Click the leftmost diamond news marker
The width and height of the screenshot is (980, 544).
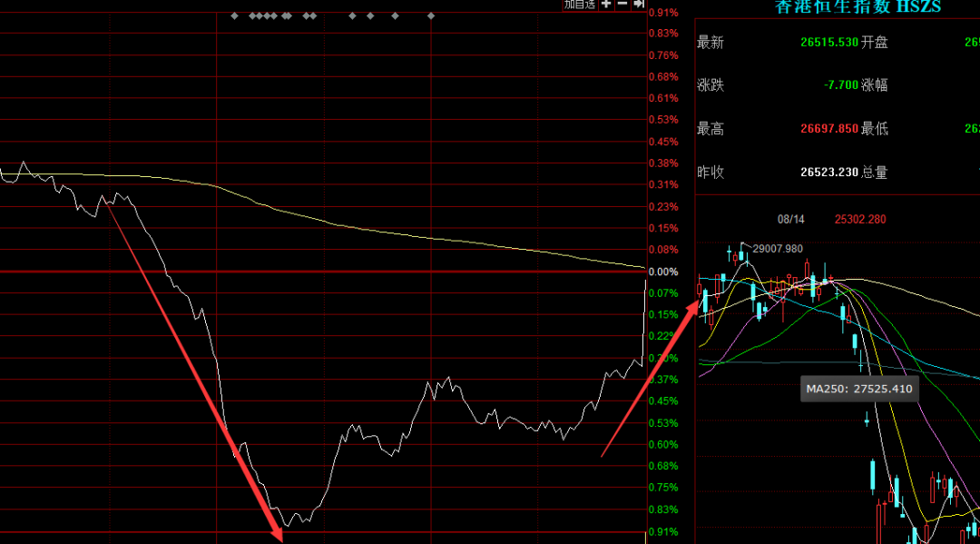(234, 16)
